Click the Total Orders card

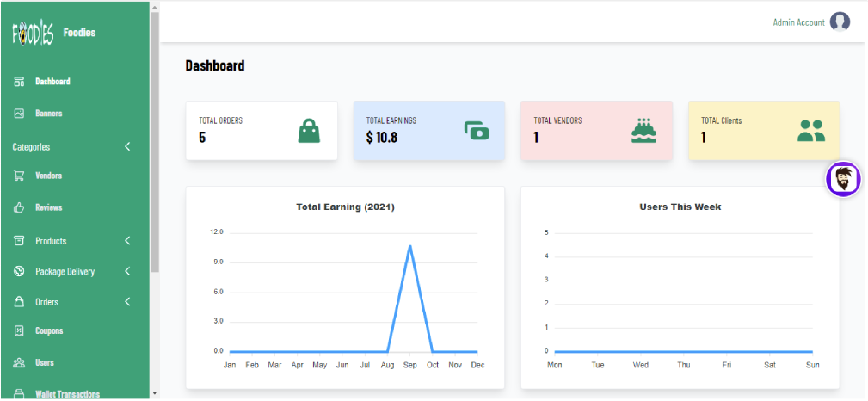click(262, 131)
